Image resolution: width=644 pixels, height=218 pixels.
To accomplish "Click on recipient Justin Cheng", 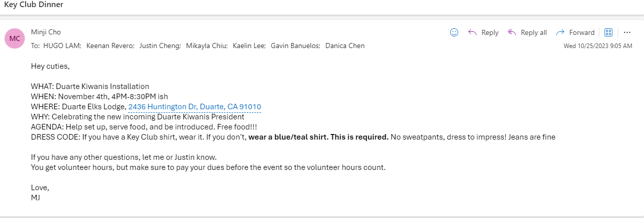I will (160, 46).
